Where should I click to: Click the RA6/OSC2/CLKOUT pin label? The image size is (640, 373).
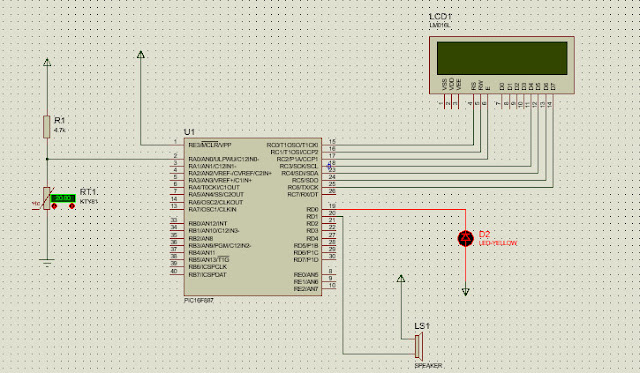(216, 202)
